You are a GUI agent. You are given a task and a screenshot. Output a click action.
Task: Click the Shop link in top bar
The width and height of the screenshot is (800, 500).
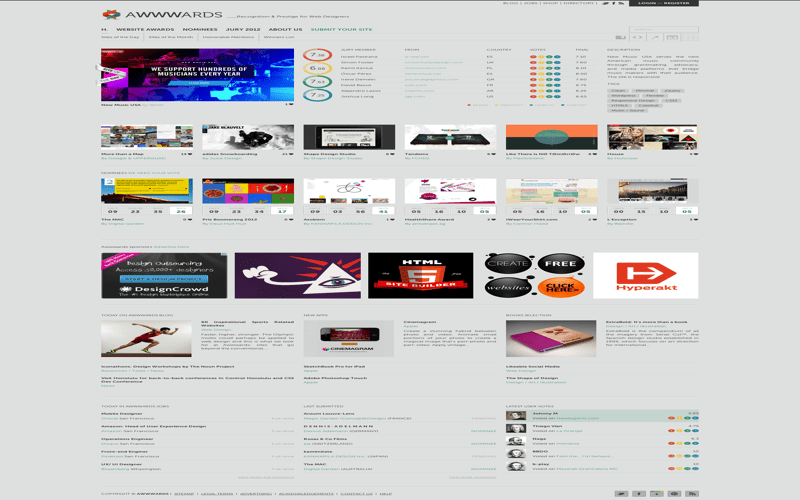[550, 3]
